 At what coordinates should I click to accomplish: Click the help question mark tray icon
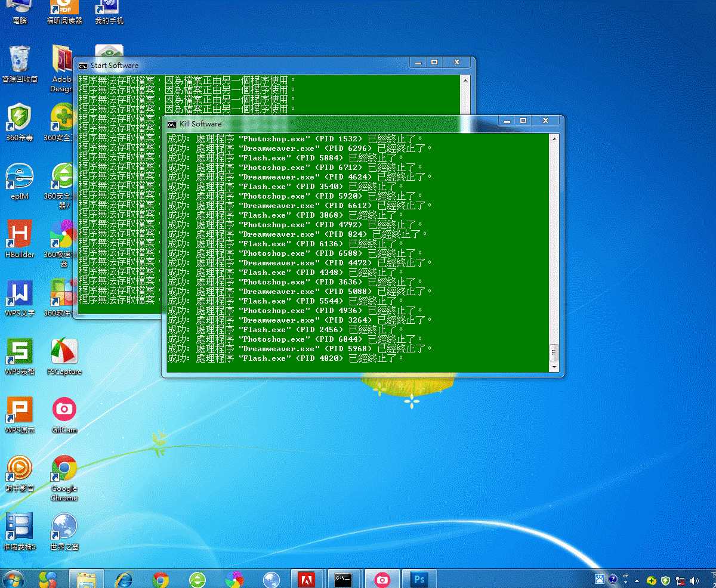point(612,580)
